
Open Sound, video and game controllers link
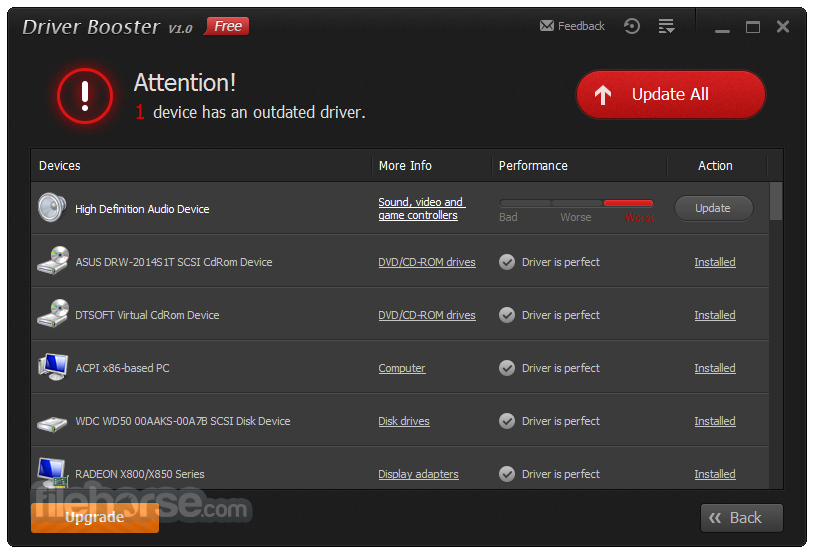point(422,208)
